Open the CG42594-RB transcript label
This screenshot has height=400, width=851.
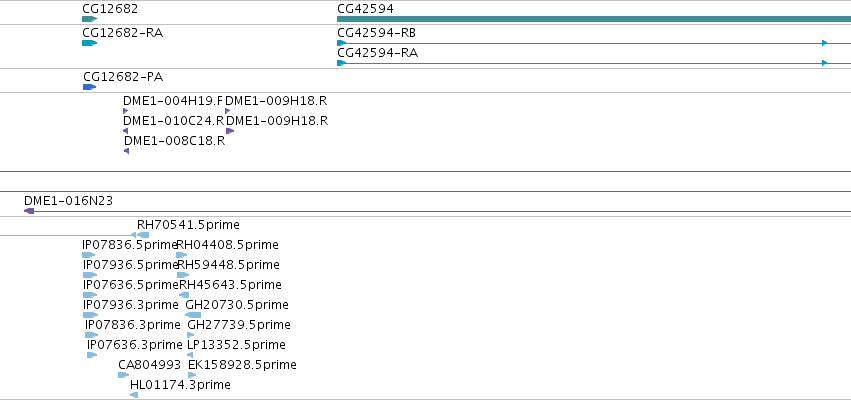pos(376,33)
